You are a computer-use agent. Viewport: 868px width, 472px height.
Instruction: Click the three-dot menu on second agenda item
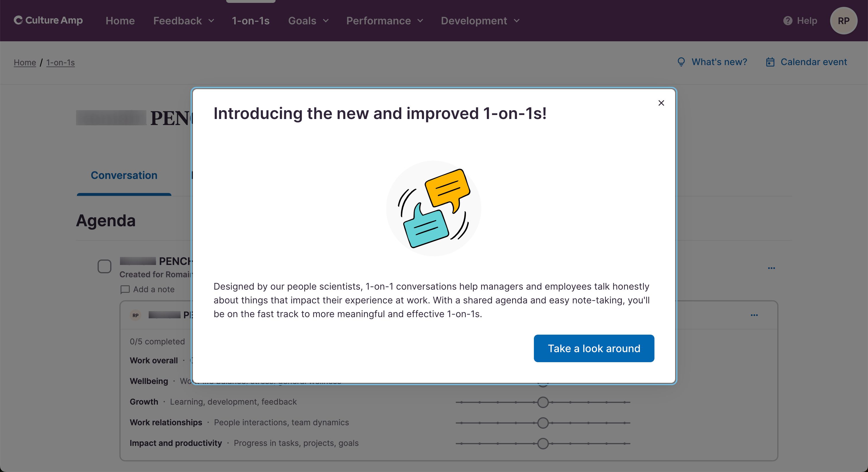tap(754, 315)
